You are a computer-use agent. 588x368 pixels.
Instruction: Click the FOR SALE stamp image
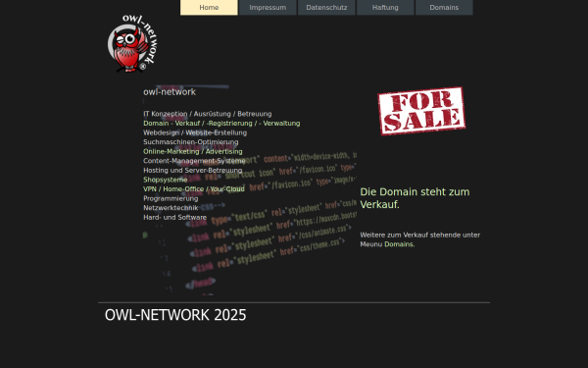[421, 111]
